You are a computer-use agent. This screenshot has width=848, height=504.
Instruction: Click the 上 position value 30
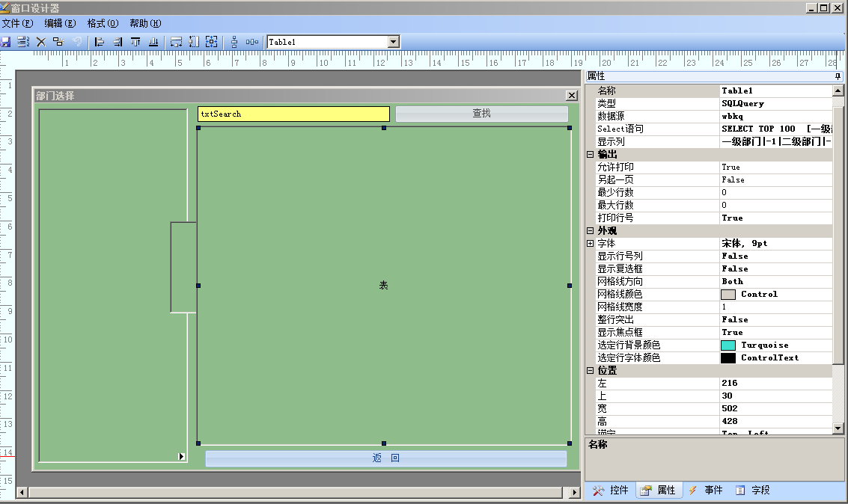(x=775, y=396)
